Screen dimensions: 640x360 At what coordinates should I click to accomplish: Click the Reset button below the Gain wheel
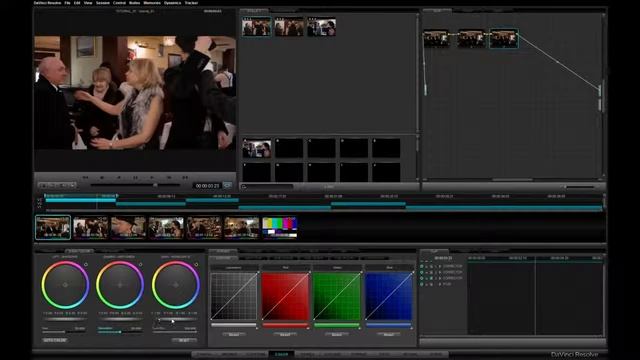pos(184,340)
